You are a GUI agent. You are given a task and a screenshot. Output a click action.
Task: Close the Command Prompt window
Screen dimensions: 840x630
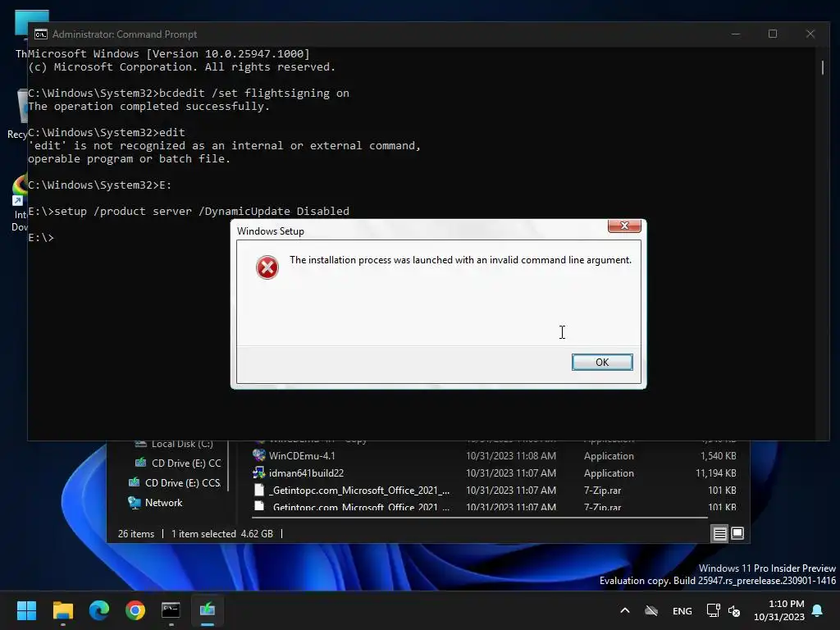coord(810,34)
